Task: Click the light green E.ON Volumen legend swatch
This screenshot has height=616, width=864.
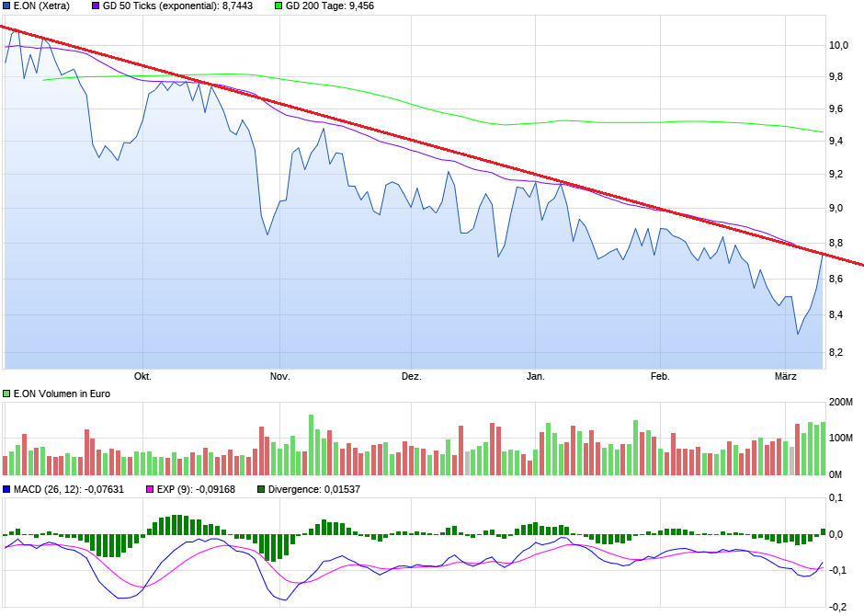Action: tap(6, 394)
